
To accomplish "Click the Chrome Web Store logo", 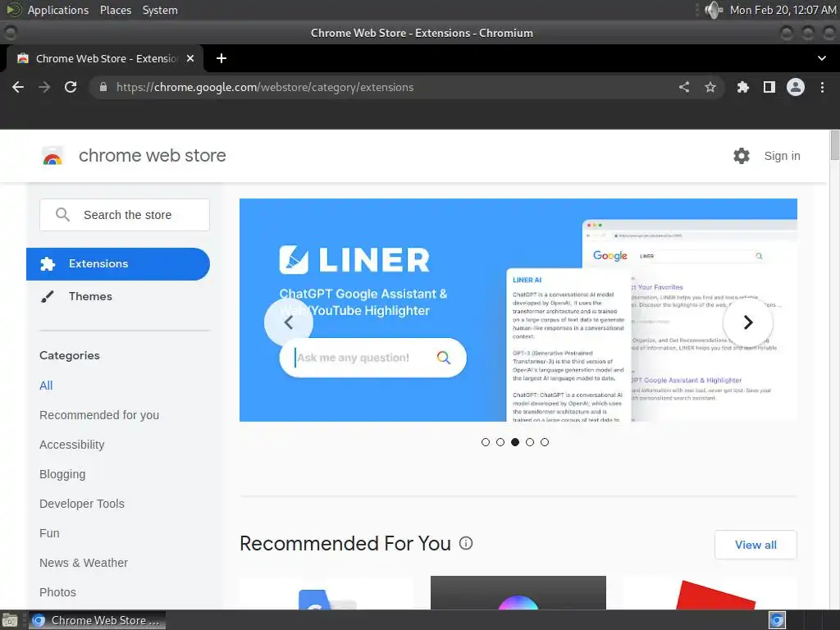I will pyautogui.click(x=52, y=156).
